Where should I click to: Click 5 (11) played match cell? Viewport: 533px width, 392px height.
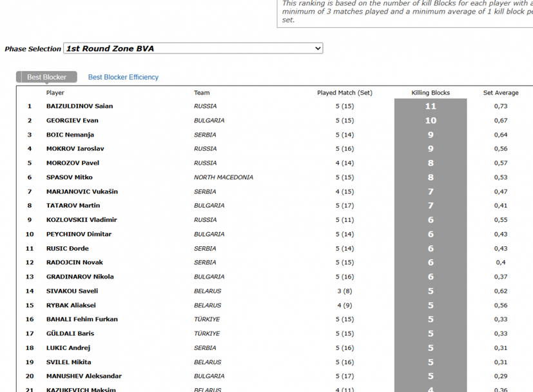click(x=345, y=220)
